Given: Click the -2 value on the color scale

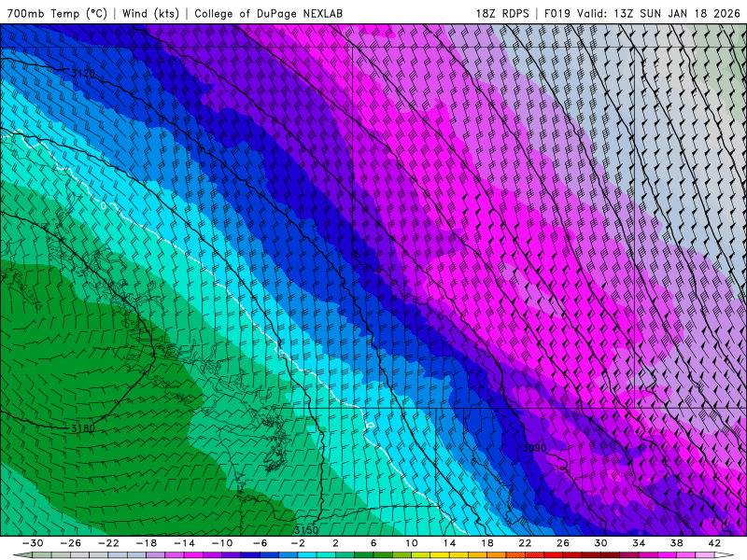Looking at the screenshot, I should (298, 543).
